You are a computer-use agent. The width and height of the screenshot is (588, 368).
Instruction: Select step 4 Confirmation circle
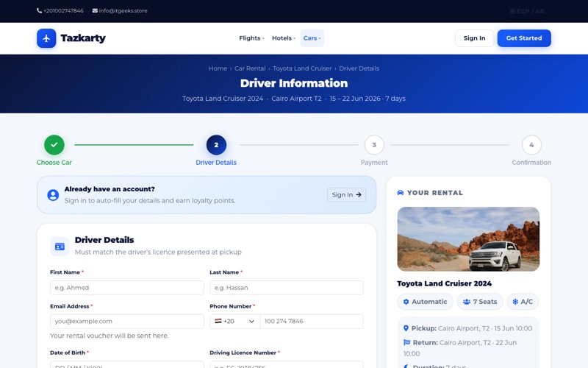[531, 145]
